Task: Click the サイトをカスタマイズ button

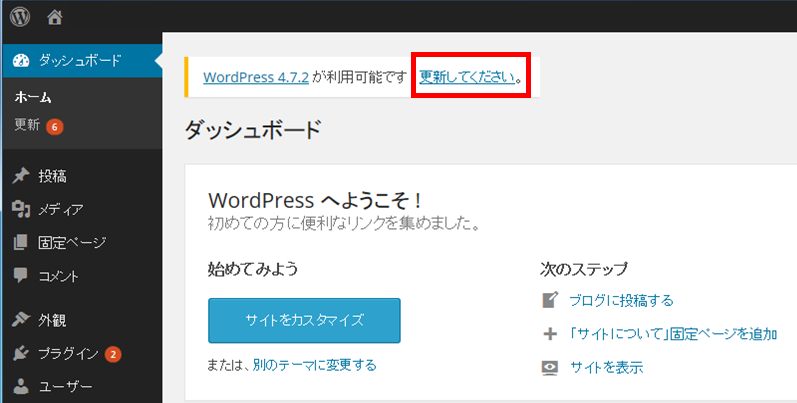Action: pyautogui.click(x=304, y=321)
